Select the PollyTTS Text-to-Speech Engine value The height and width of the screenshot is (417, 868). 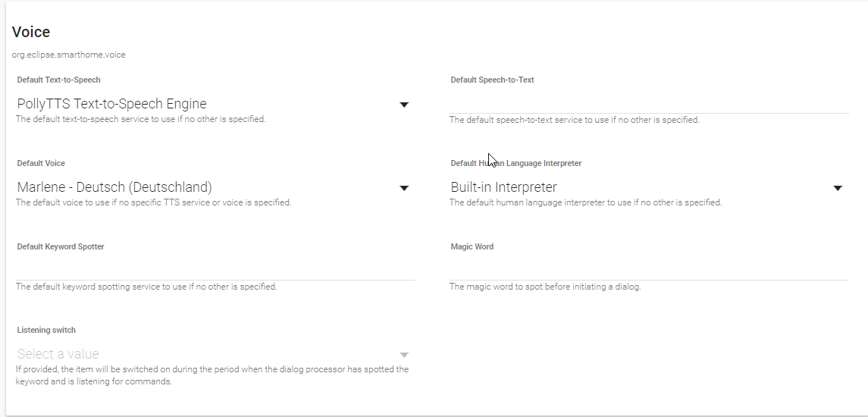(112, 104)
